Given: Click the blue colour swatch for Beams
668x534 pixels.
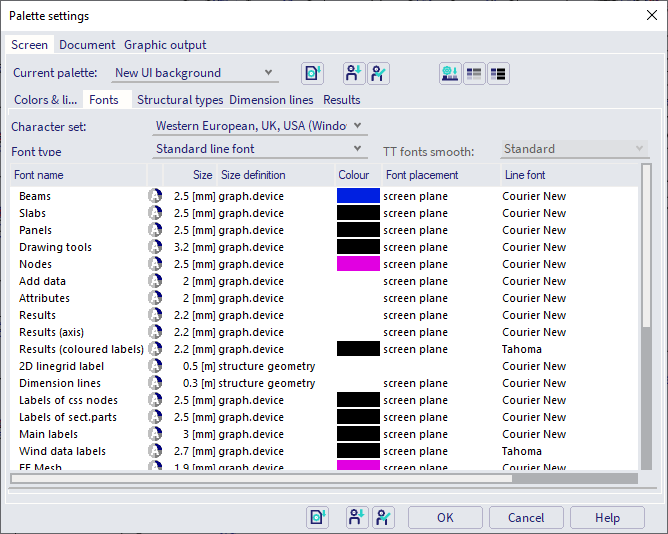Looking at the screenshot, I should point(358,196).
